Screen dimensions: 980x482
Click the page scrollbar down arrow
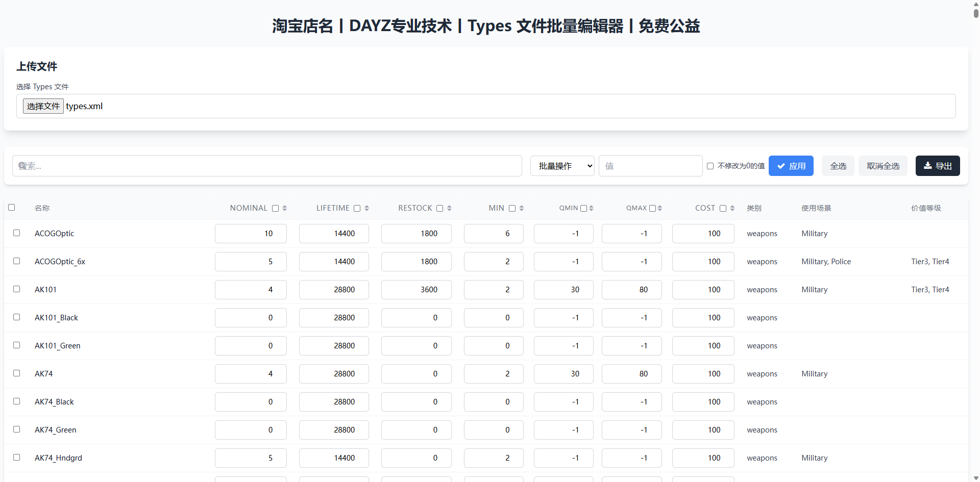pos(976,478)
